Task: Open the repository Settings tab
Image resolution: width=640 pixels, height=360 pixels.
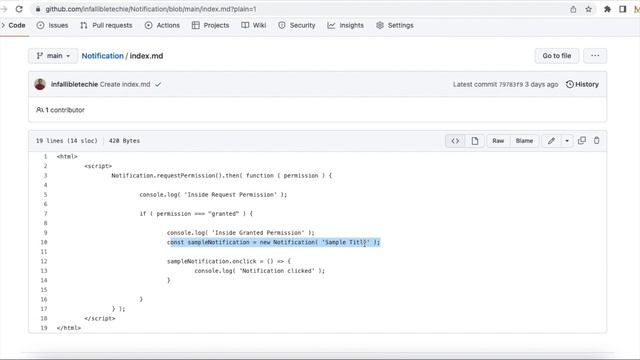Action: point(395,25)
